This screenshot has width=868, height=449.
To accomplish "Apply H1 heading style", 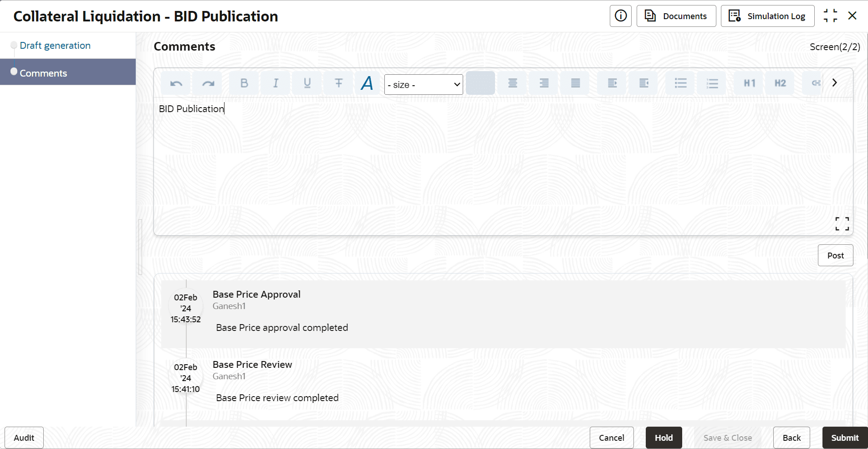I will [750, 83].
